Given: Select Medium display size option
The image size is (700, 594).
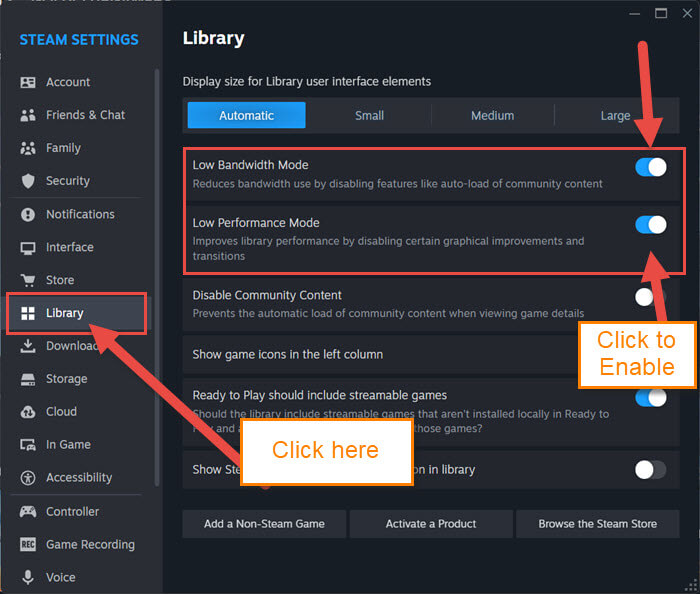Looking at the screenshot, I should point(492,116).
